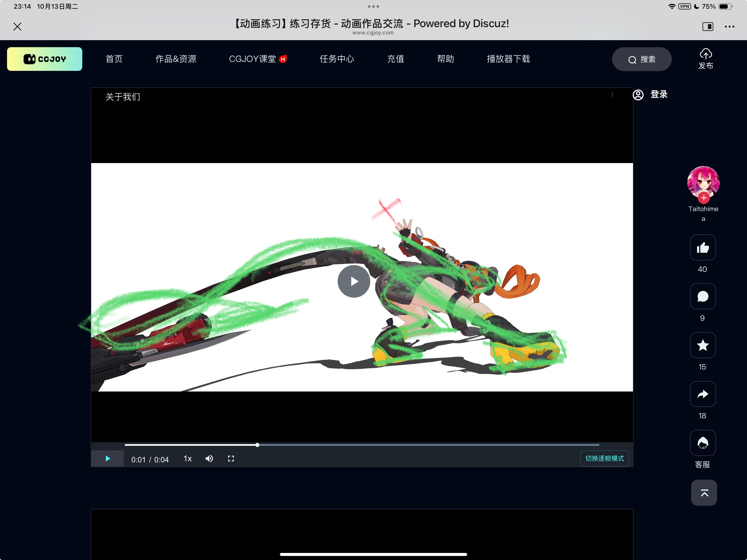747x560 pixels.
Task: Click 切换逐帧模式 frame-by-frame button
Action: (604, 459)
